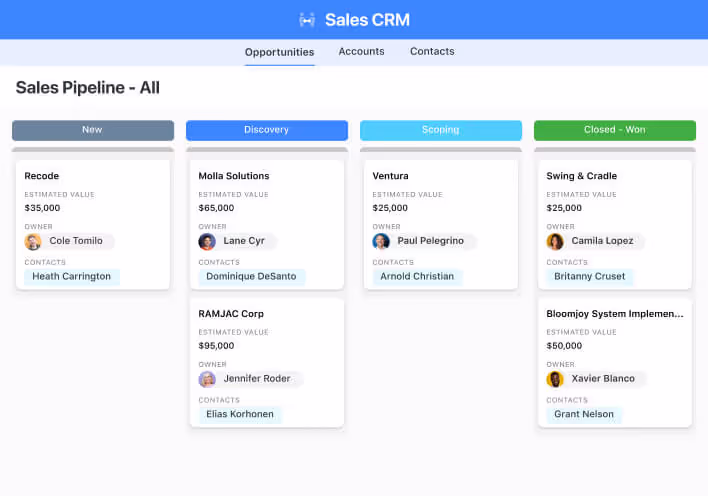The width and height of the screenshot is (708, 496).
Task: Select the blue Discovery stage header
Action: [266, 130]
